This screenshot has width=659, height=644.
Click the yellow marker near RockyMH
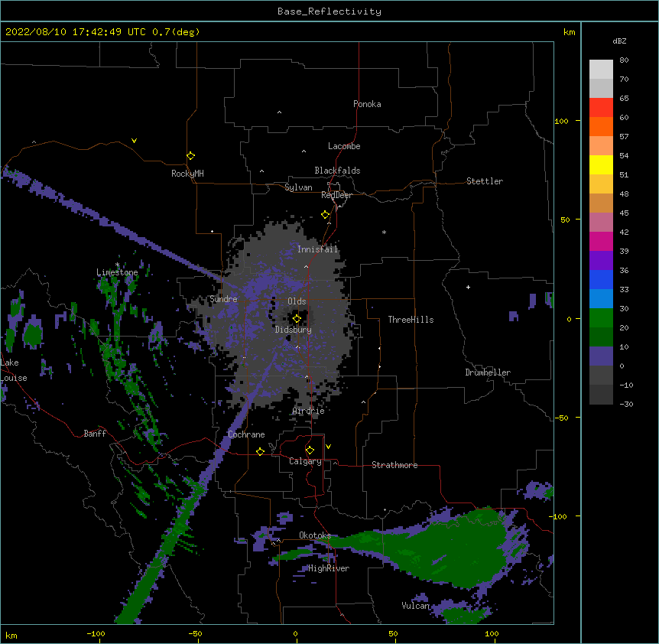point(191,156)
